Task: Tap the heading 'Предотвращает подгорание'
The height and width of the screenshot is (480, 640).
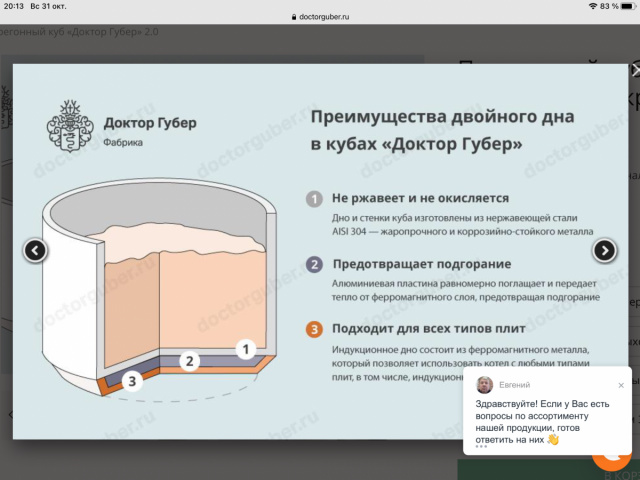Action: click(421, 265)
